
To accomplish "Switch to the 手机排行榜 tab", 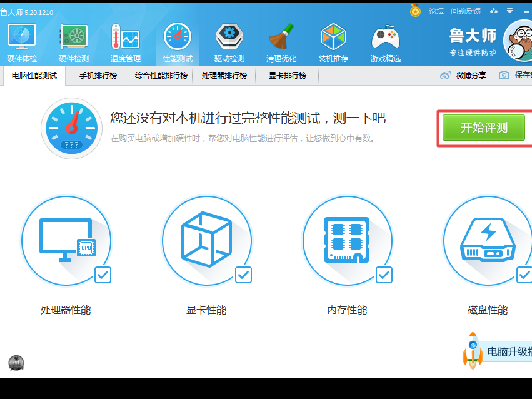I will 98,75.
